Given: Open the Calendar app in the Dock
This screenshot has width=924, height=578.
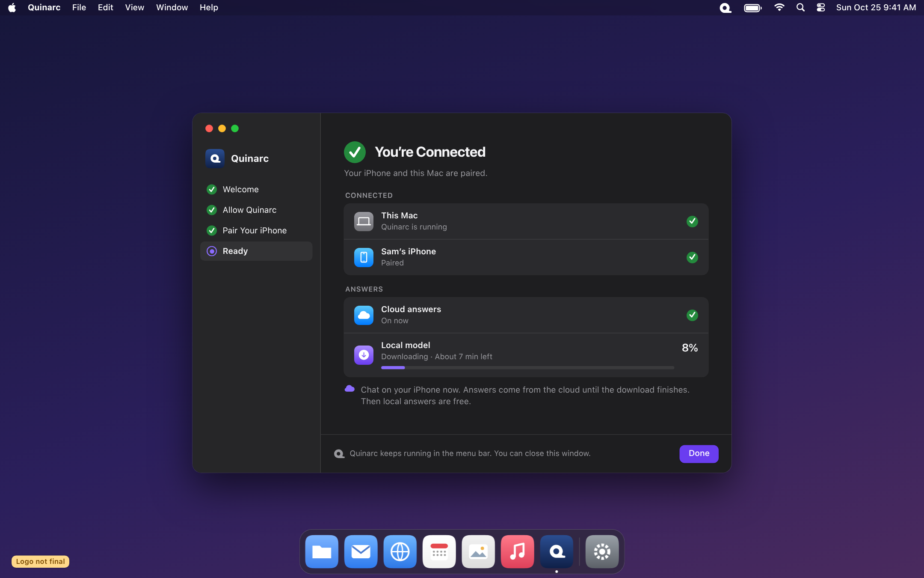Looking at the screenshot, I should (x=439, y=551).
